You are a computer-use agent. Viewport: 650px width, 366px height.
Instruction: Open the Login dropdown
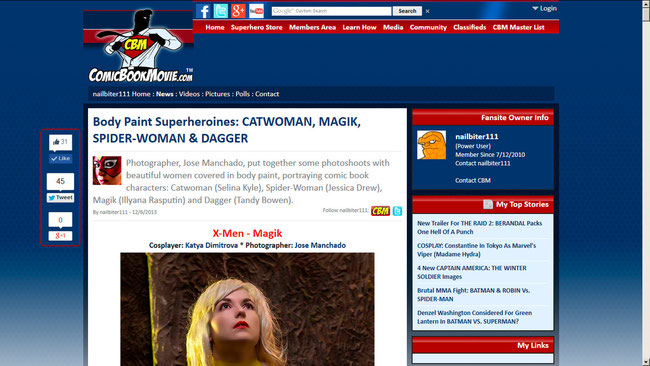coord(544,8)
